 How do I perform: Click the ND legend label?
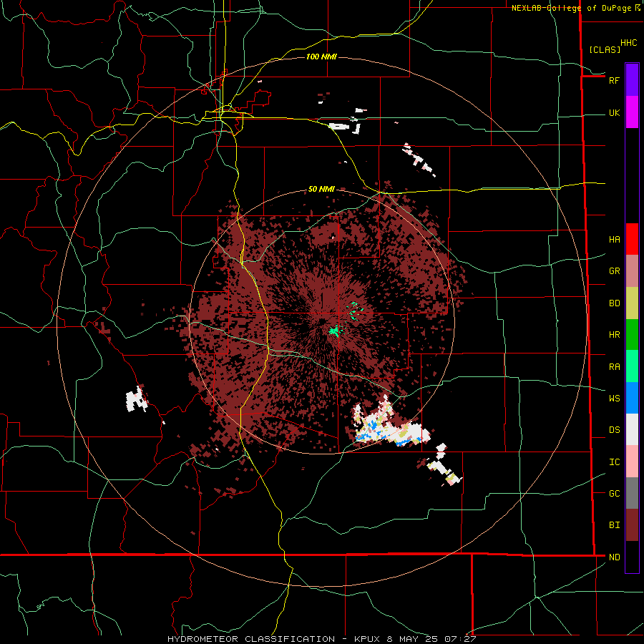(614, 557)
